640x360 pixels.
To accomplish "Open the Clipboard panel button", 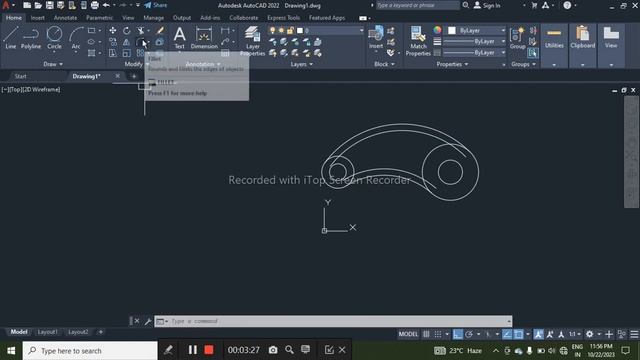I will [x=582, y=38].
